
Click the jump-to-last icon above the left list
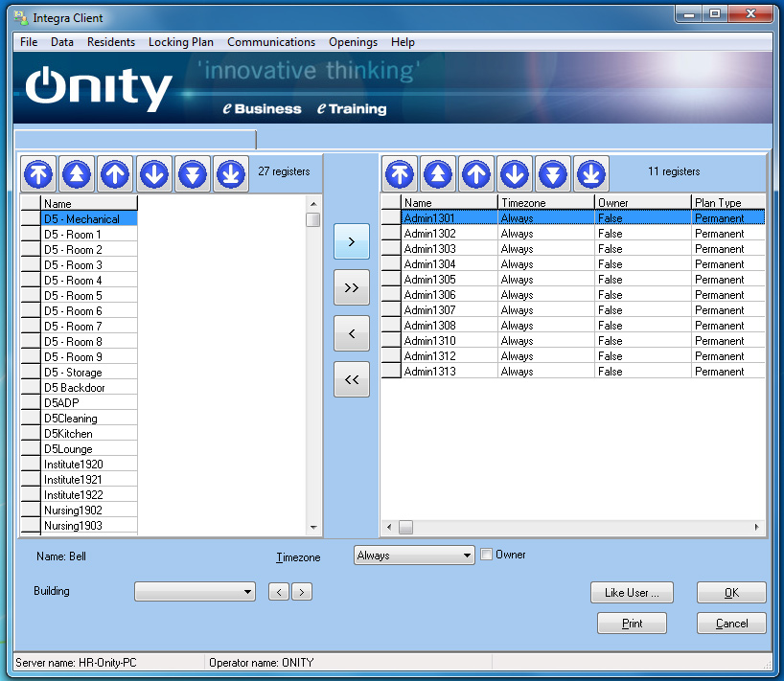(x=231, y=173)
